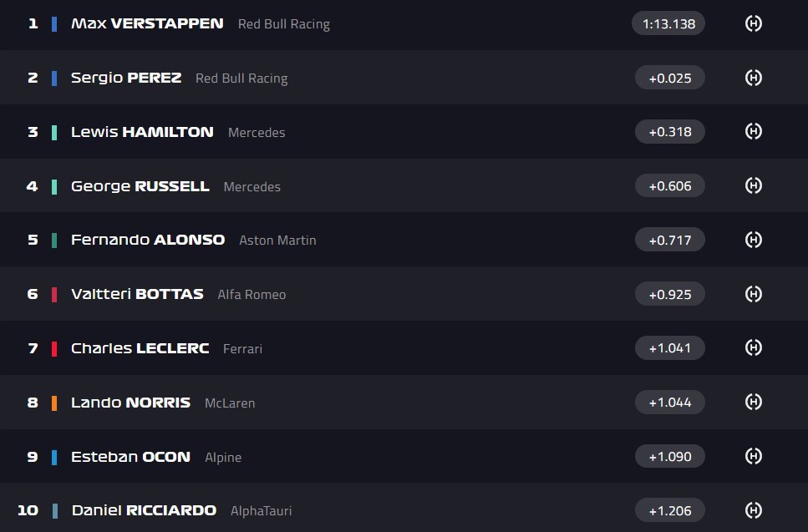808x532 pixels.
Task: Click the Ferrari team label beside Leclerc
Action: coord(242,348)
